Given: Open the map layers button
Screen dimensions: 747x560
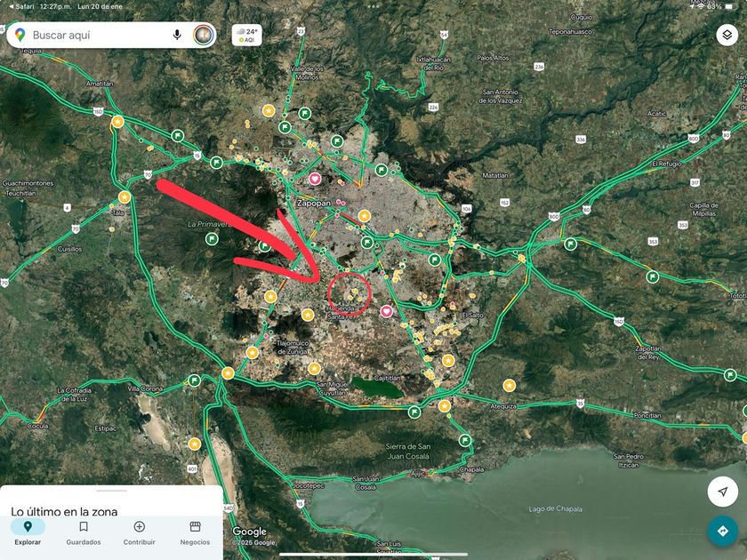Looking at the screenshot, I should point(727,35).
